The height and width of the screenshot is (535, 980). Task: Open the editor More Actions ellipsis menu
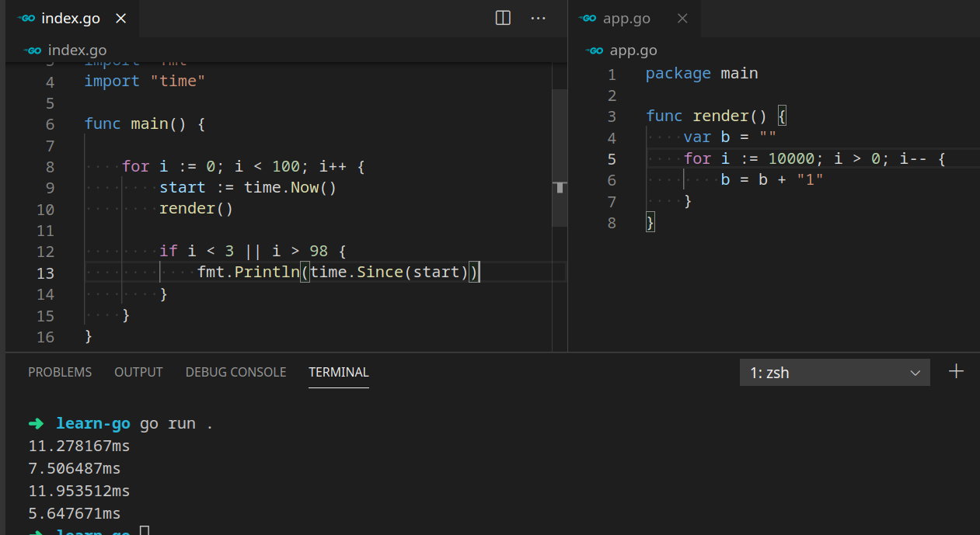click(538, 18)
